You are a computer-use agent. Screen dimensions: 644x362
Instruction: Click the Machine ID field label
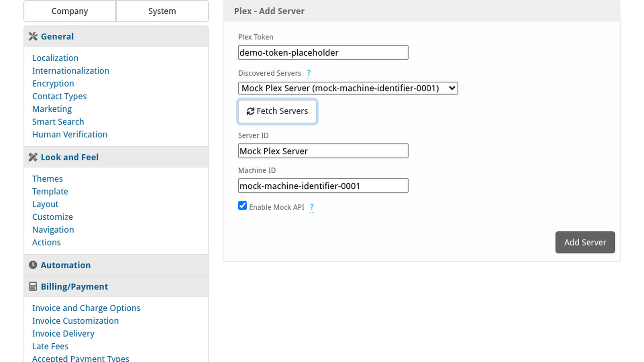257,171
